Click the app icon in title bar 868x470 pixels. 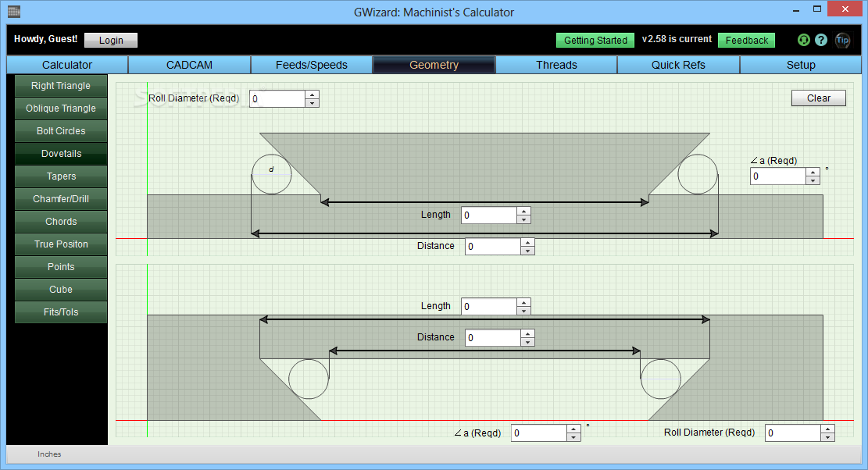click(x=14, y=11)
